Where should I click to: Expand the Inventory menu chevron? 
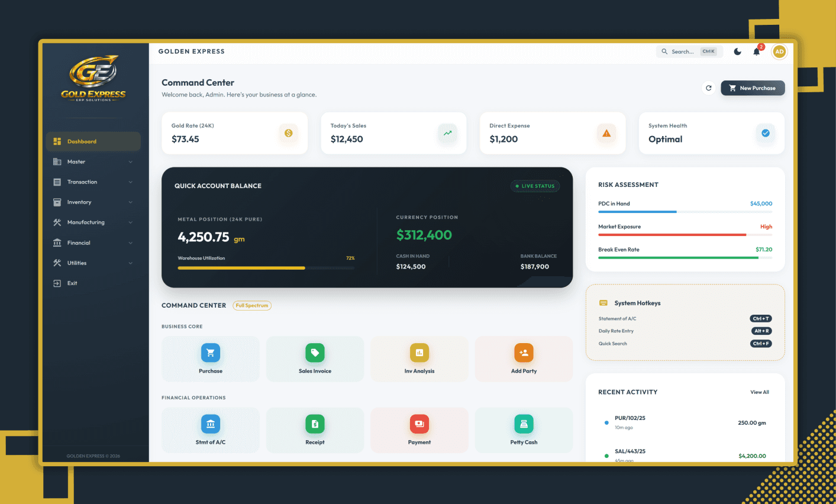(130, 202)
